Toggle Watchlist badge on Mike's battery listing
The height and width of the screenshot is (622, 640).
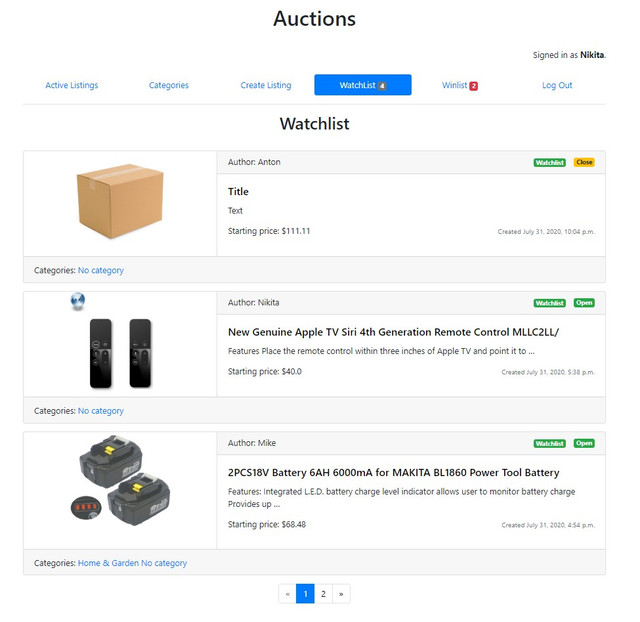[x=549, y=443]
